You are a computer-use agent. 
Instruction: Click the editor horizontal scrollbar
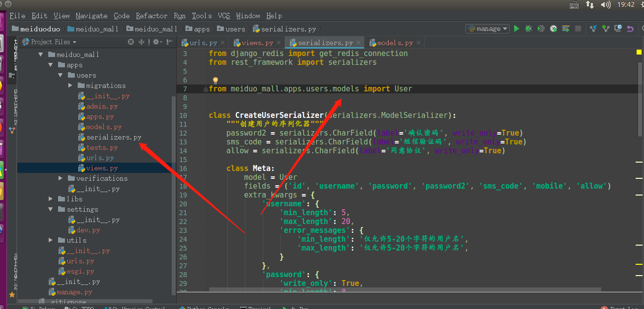pos(405,289)
